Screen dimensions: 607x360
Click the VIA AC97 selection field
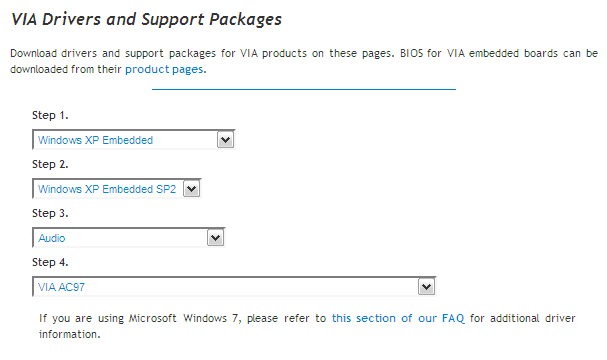(x=234, y=287)
